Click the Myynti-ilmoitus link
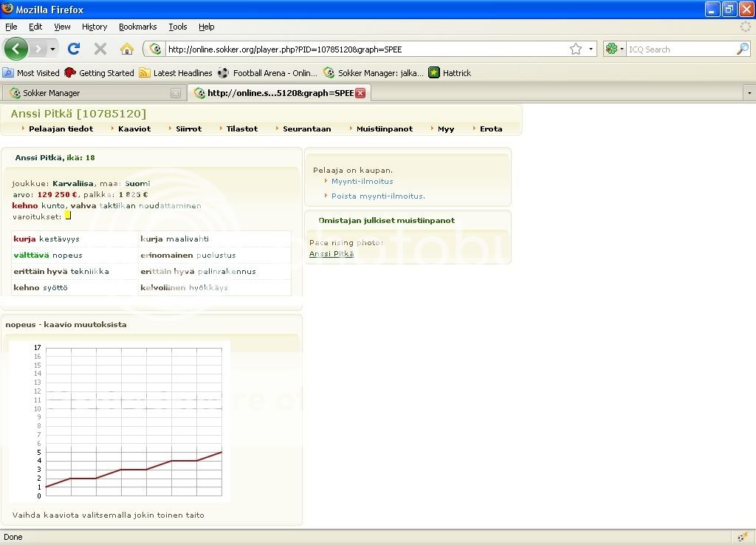Viewport: 756px width, 545px height. click(x=362, y=181)
